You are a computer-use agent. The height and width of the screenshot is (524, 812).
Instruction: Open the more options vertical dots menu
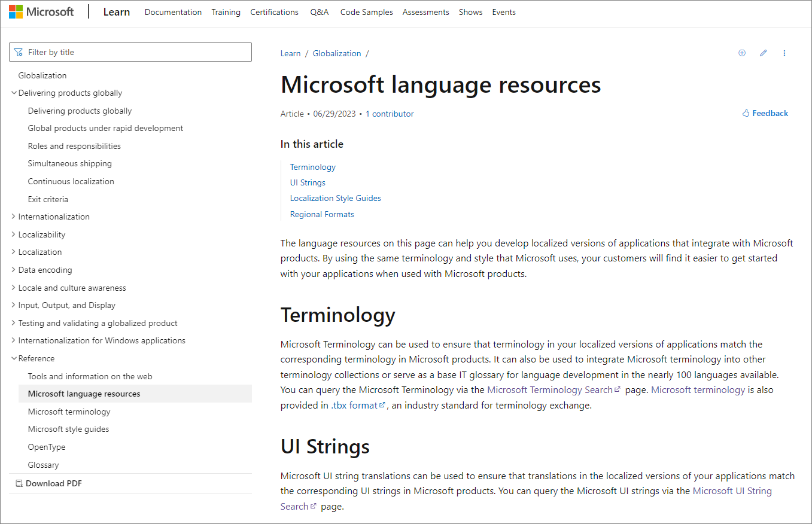784,53
